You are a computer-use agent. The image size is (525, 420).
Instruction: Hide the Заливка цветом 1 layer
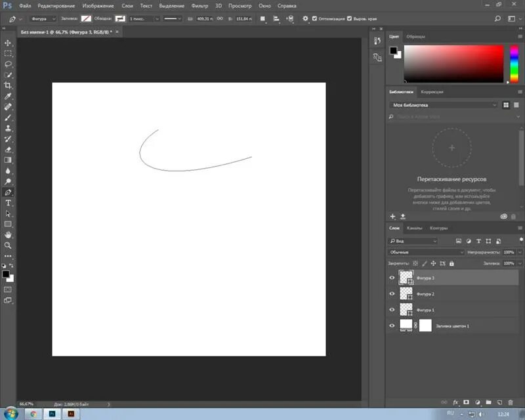point(392,325)
